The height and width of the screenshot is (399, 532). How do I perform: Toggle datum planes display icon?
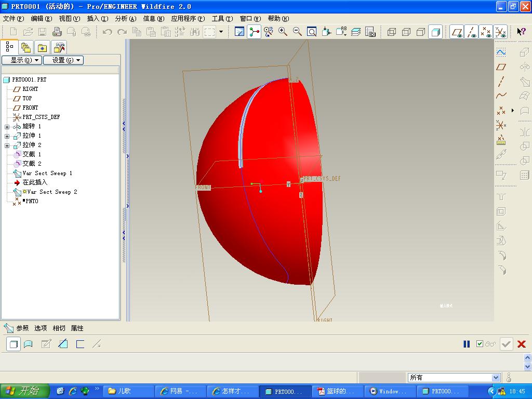point(457,32)
